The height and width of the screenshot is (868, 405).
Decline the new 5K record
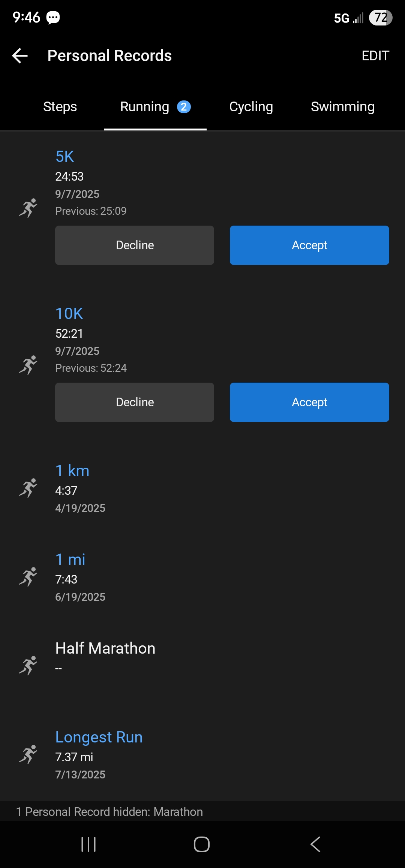click(x=135, y=245)
